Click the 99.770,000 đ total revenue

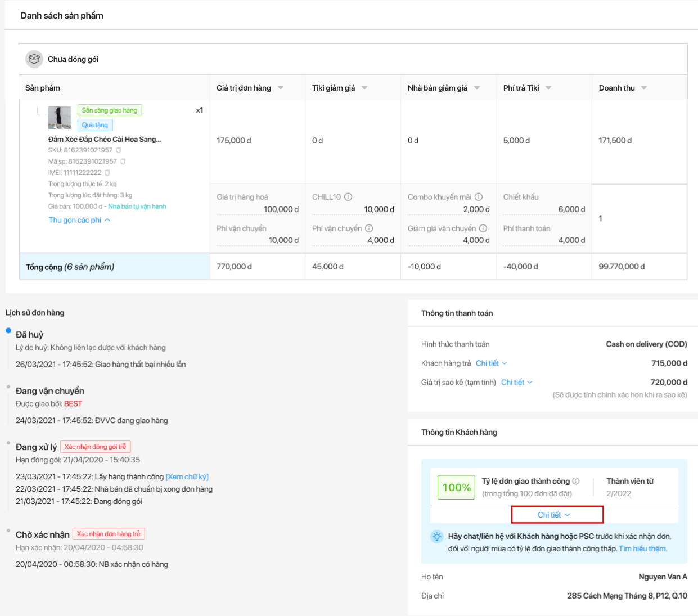622,267
